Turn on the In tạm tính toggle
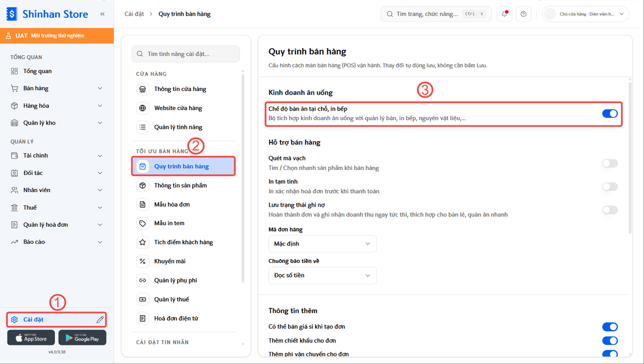Screen dimensions: 644x364 tap(610, 187)
